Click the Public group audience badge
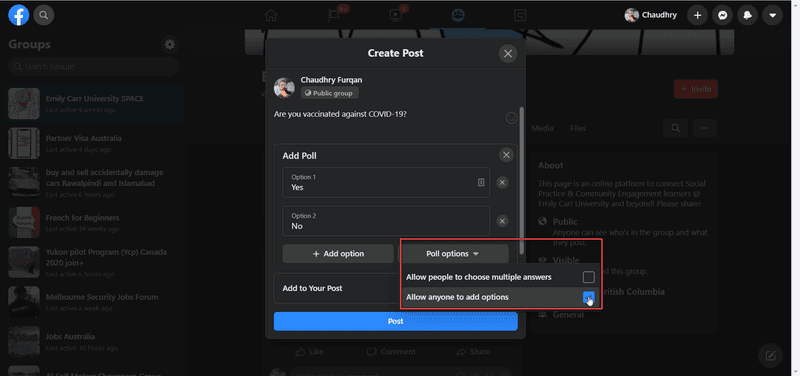Viewport: 800px width, 376px height. [330, 93]
